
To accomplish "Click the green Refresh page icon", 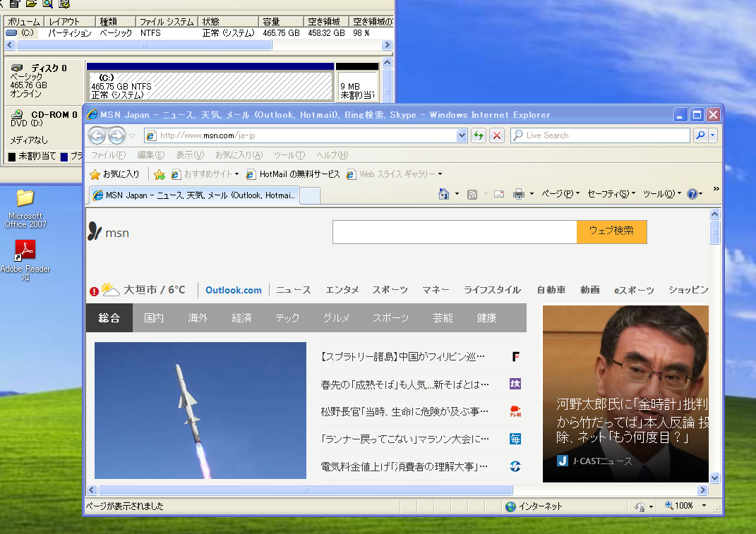I will 479,135.
